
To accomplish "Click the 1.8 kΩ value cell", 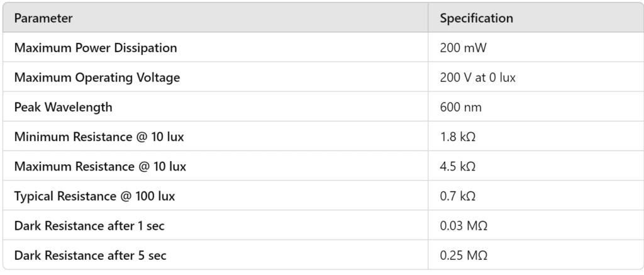I will point(457,137).
